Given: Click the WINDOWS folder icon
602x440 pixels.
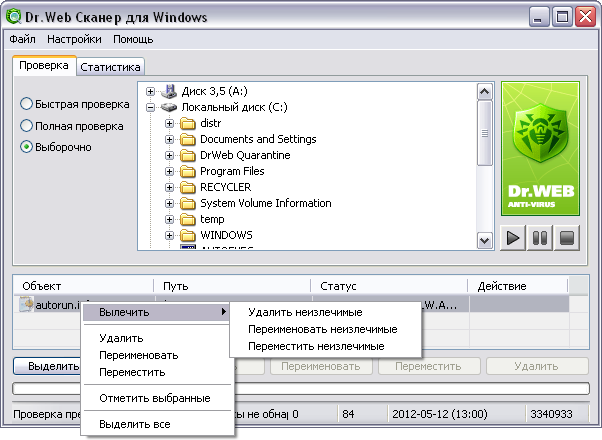Looking at the screenshot, I should pyautogui.click(x=188, y=235).
